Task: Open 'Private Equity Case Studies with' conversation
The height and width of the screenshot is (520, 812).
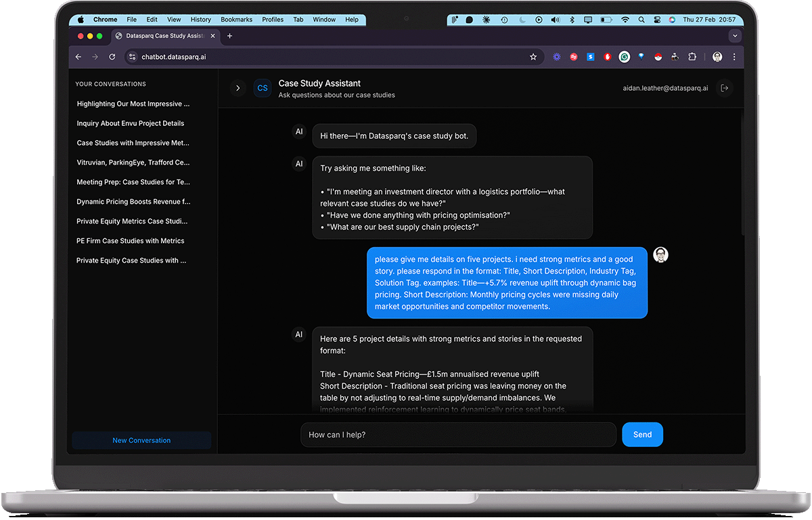Action: point(131,260)
